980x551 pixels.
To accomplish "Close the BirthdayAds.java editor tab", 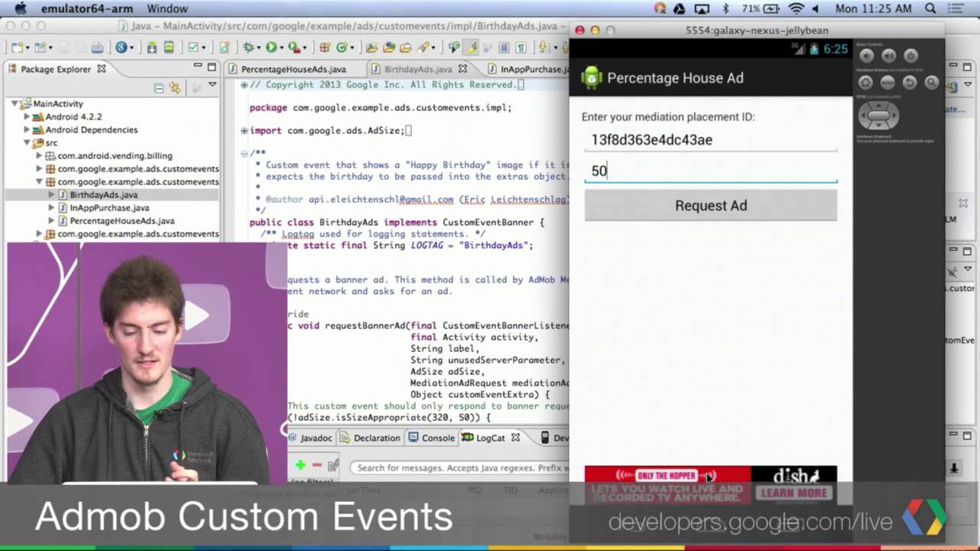I will 462,68.
